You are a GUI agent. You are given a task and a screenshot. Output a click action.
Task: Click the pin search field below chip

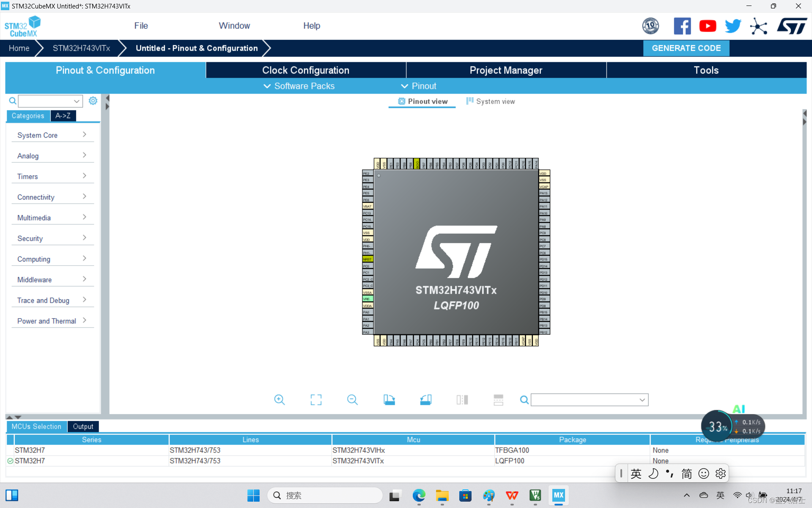tap(585, 400)
